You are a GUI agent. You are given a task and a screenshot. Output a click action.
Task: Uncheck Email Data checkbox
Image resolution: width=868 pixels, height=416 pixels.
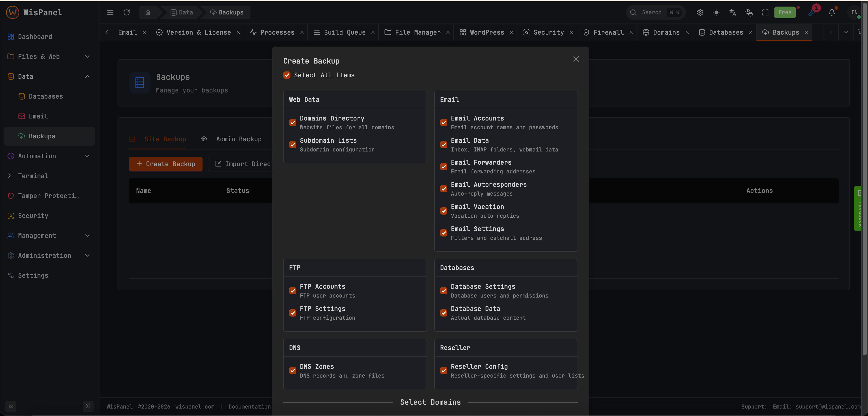coord(443,145)
